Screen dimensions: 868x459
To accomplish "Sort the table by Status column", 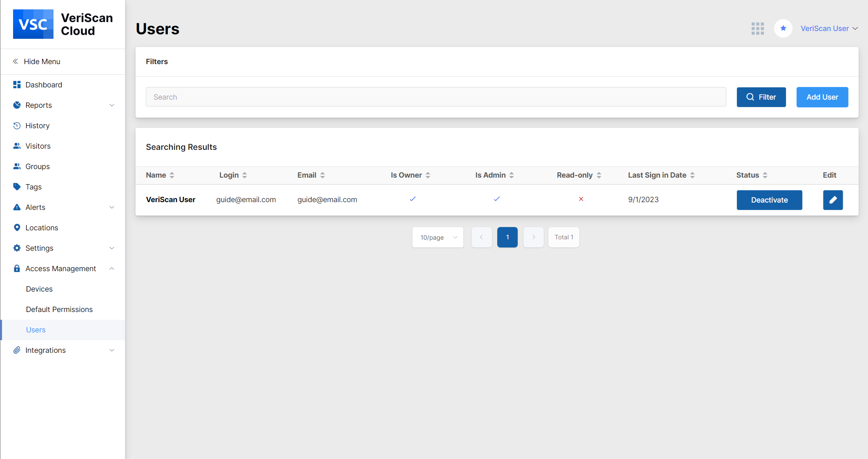I will 765,175.
